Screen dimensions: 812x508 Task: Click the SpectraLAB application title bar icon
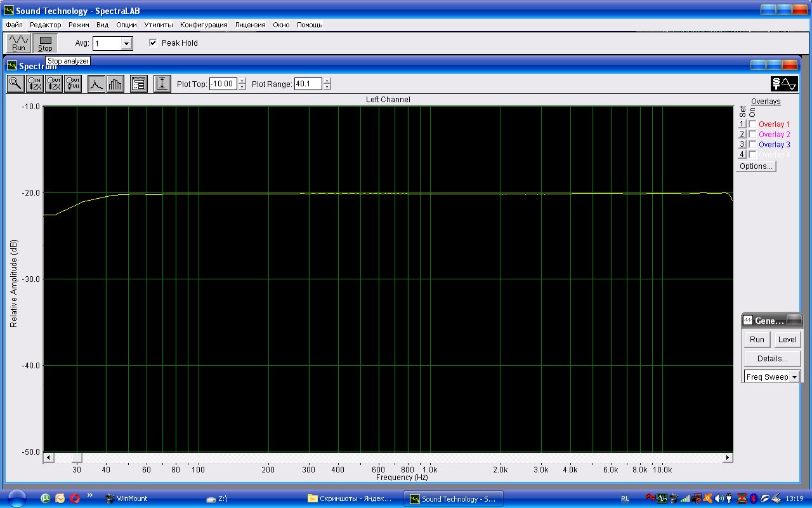pos(9,10)
